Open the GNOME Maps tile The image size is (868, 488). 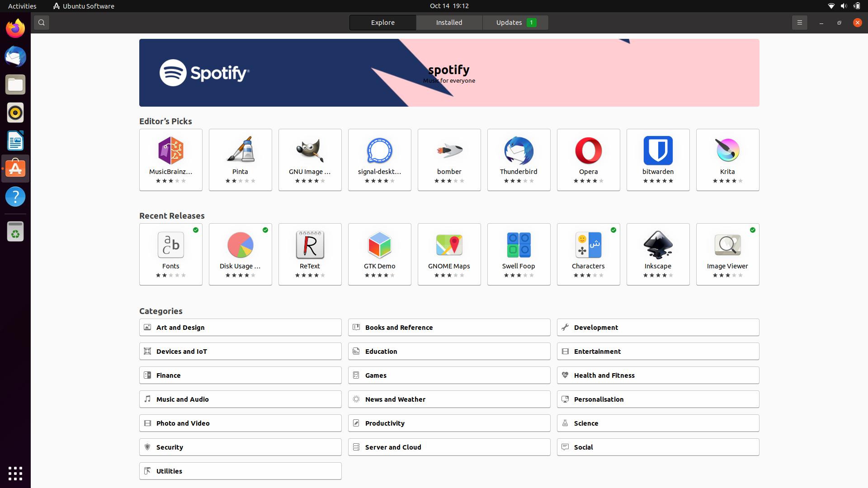pyautogui.click(x=449, y=254)
